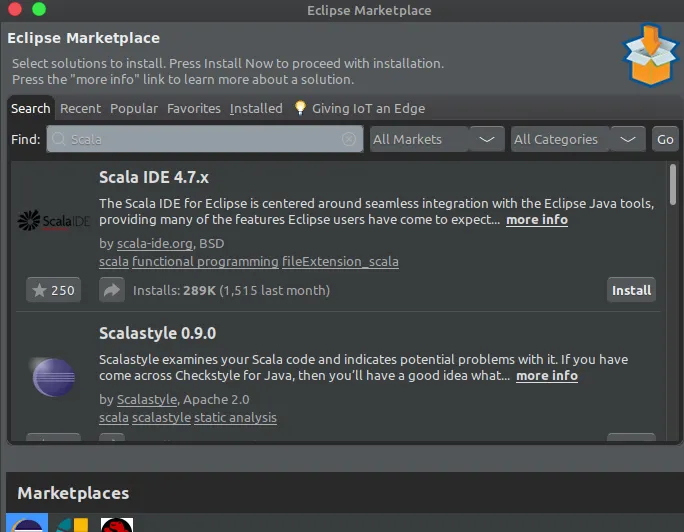Click the Scala IDE logo thumbnail
Viewport: 684px width, 532px height.
[x=54, y=220]
